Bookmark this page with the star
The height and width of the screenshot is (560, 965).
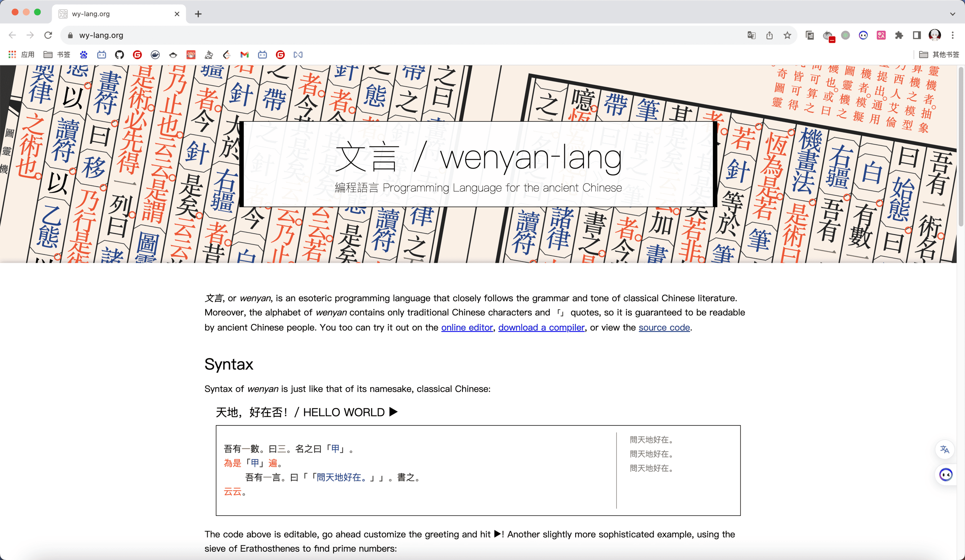[x=787, y=35]
